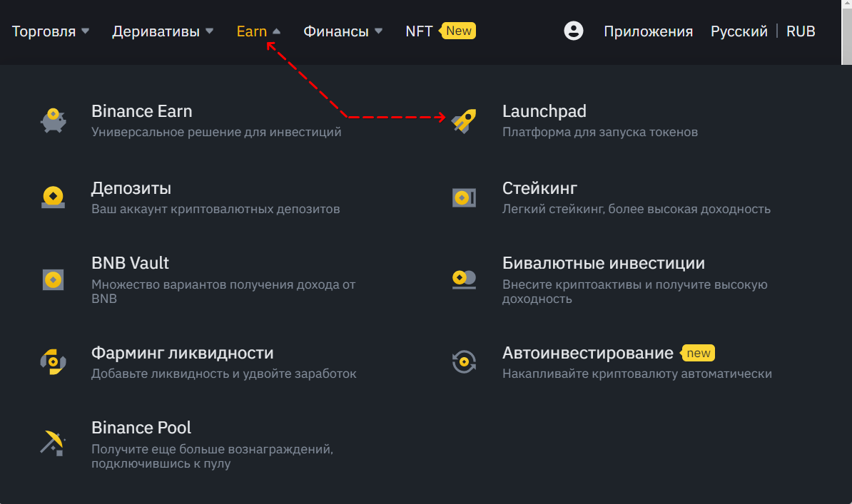Select the Binance Pool pickaxe icon

click(x=53, y=443)
